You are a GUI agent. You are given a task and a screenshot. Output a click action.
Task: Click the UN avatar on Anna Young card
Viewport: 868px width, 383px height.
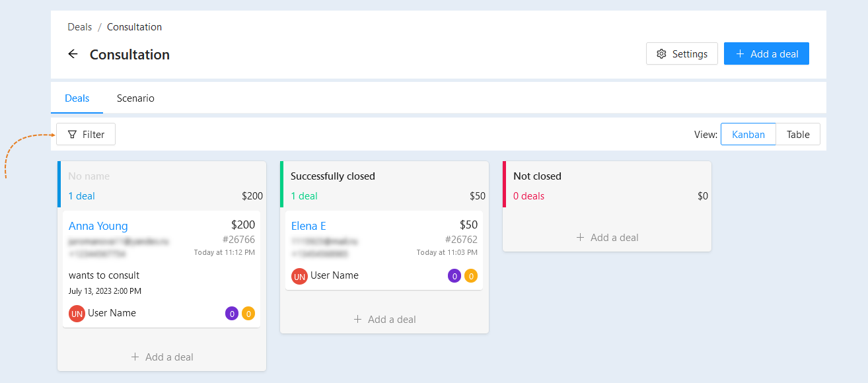pos(77,314)
